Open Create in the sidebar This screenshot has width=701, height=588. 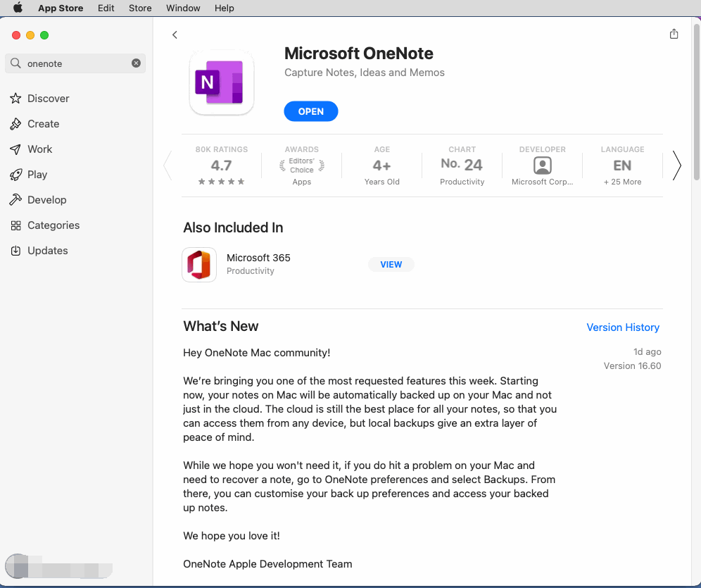34,124
